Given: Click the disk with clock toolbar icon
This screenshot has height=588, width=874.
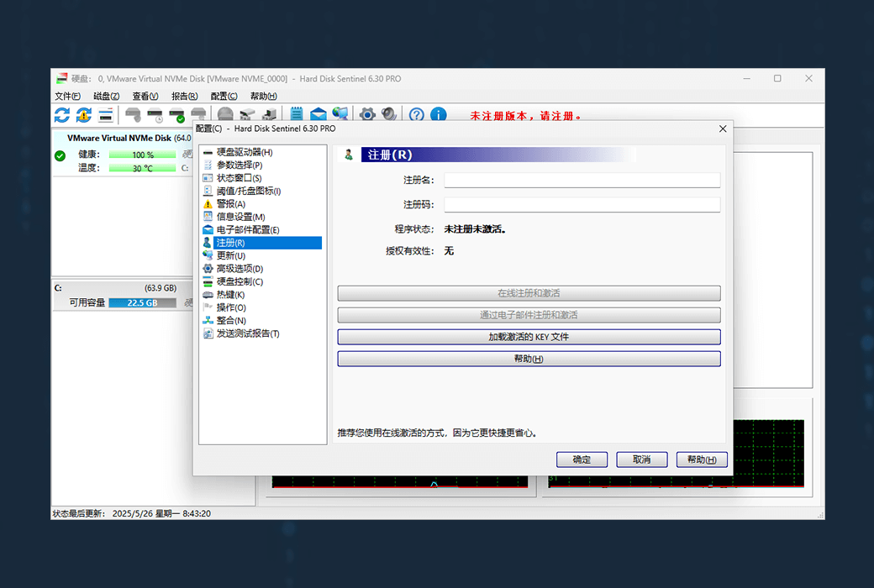Looking at the screenshot, I should (155, 115).
